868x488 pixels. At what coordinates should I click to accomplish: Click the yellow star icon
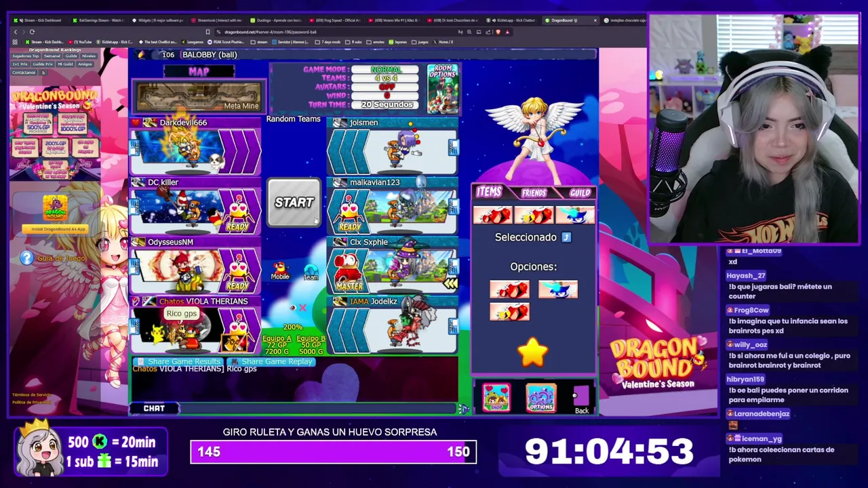click(532, 352)
